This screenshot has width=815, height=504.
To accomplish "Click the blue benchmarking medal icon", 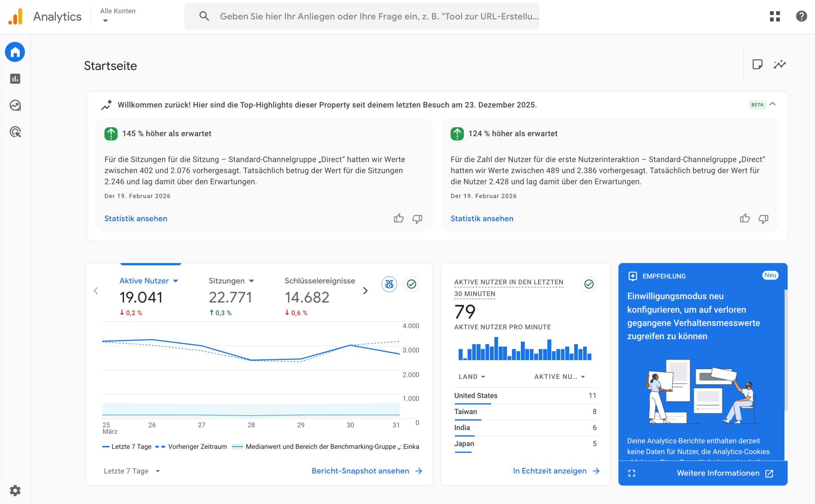I will pos(389,284).
